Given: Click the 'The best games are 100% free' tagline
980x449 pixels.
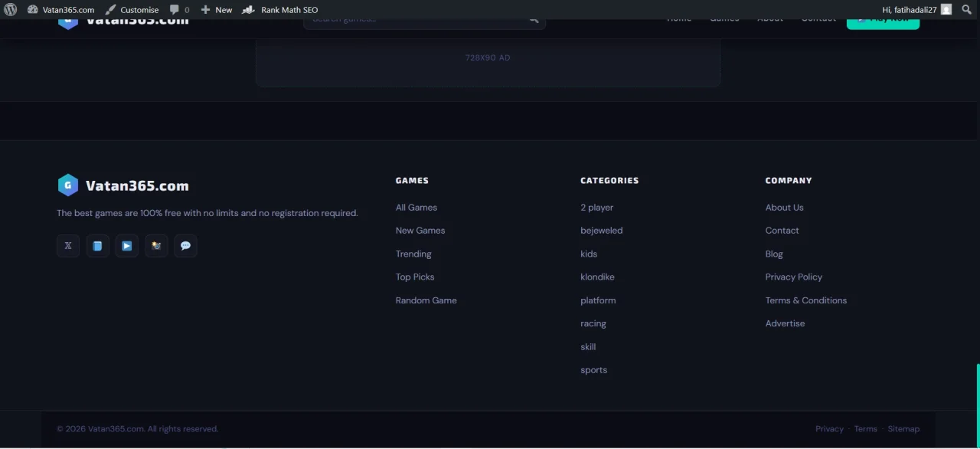Looking at the screenshot, I should [x=207, y=213].
